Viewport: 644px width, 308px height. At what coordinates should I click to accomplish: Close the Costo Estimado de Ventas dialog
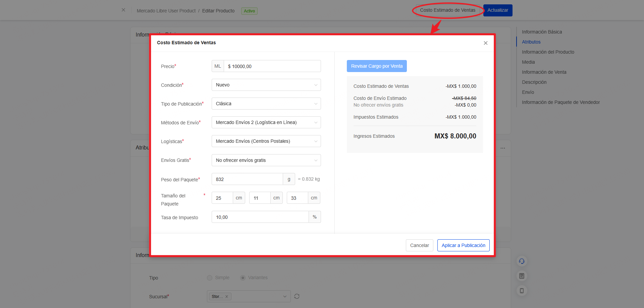[x=485, y=43]
